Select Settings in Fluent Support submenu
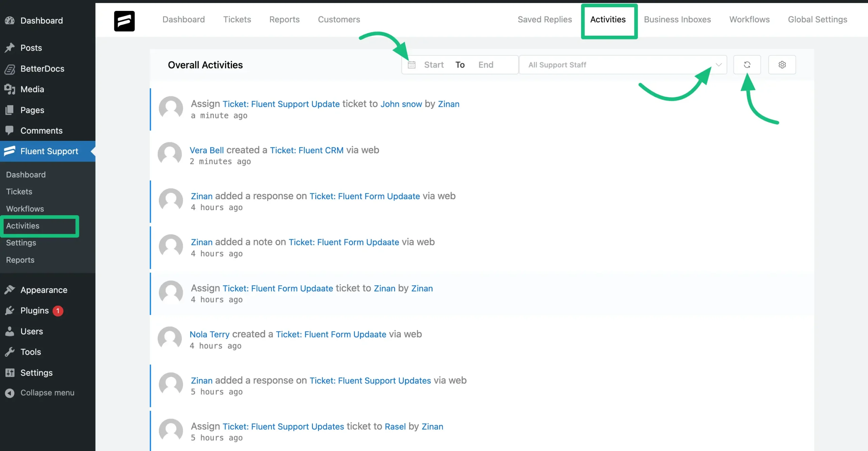This screenshot has height=451, width=868. [x=21, y=243]
